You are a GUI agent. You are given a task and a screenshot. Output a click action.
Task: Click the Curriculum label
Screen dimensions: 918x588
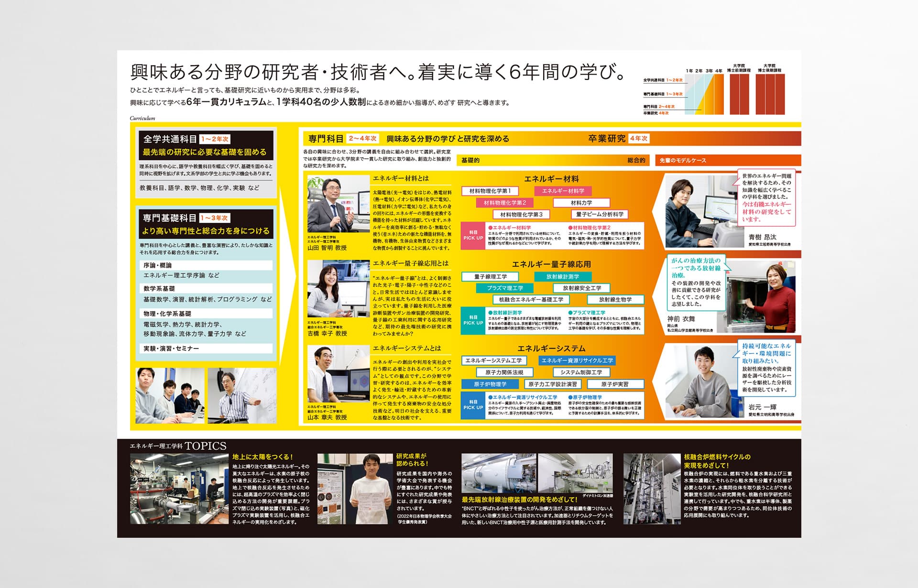click(142, 118)
